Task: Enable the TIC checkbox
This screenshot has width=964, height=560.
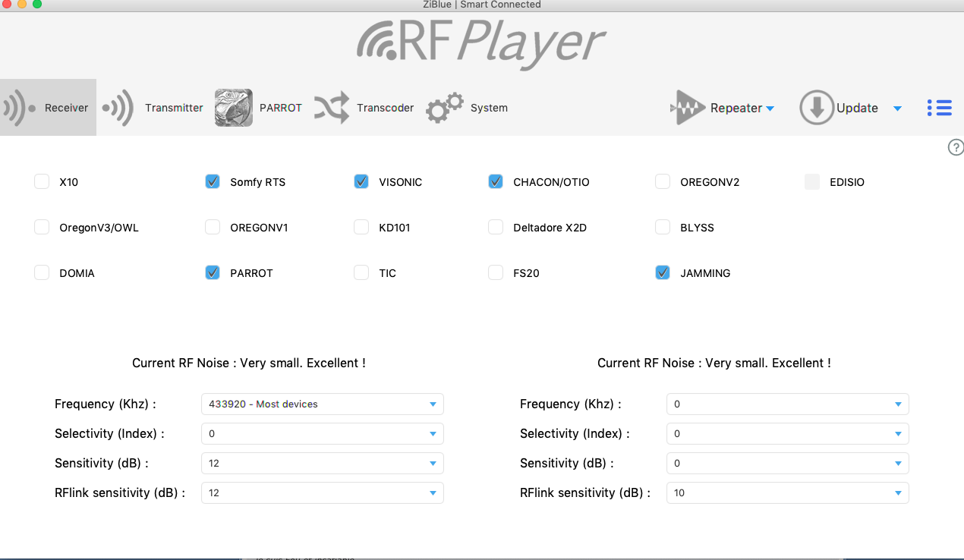Action: pyautogui.click(x=361, y=272)
